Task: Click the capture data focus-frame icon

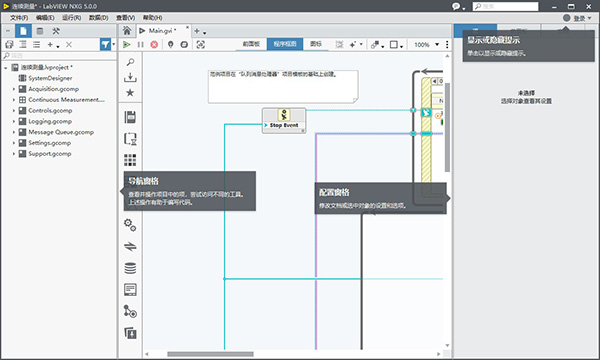Action: click(x=201, y=45)
